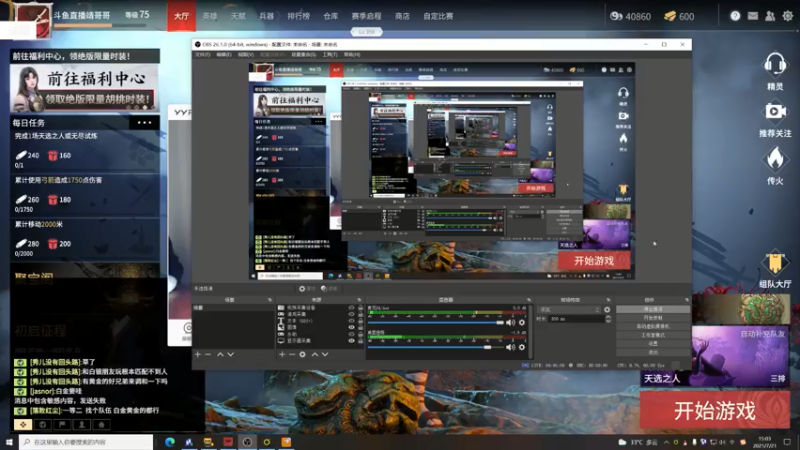Switch to the 排行榜 game tab
The height and width of the screenshot is (450, 800).
(298, 16)
